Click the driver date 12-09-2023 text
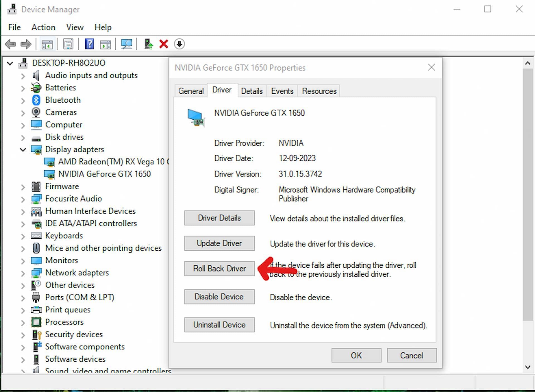Viewport: 535px width, 392px height. click(297, 158)
